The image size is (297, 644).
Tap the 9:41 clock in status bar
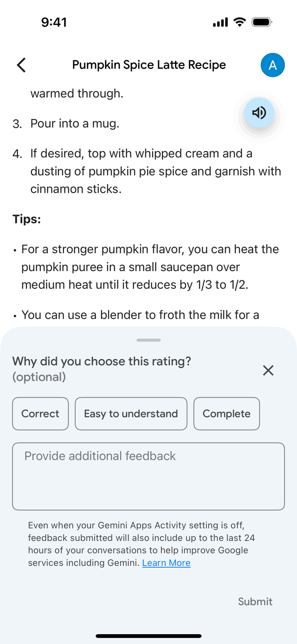click(54, 22)
